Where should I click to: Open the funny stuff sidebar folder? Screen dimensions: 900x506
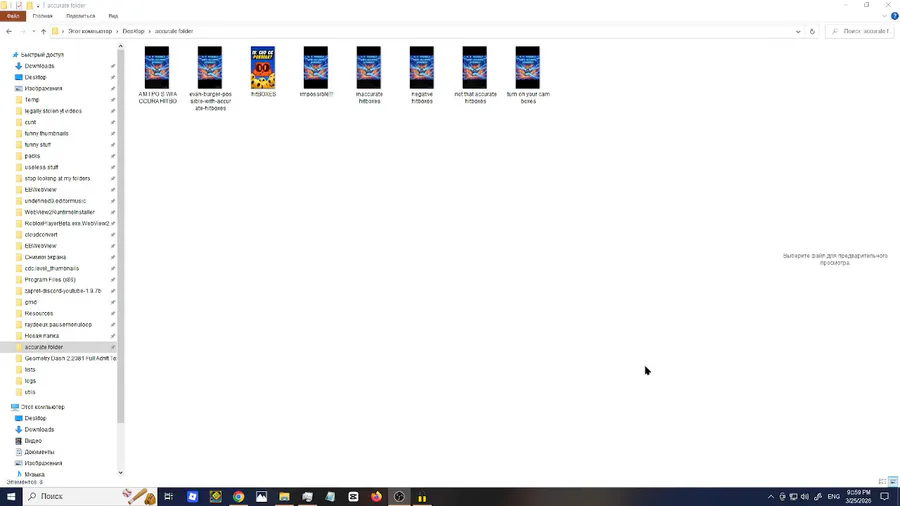[x=37, y=145]
